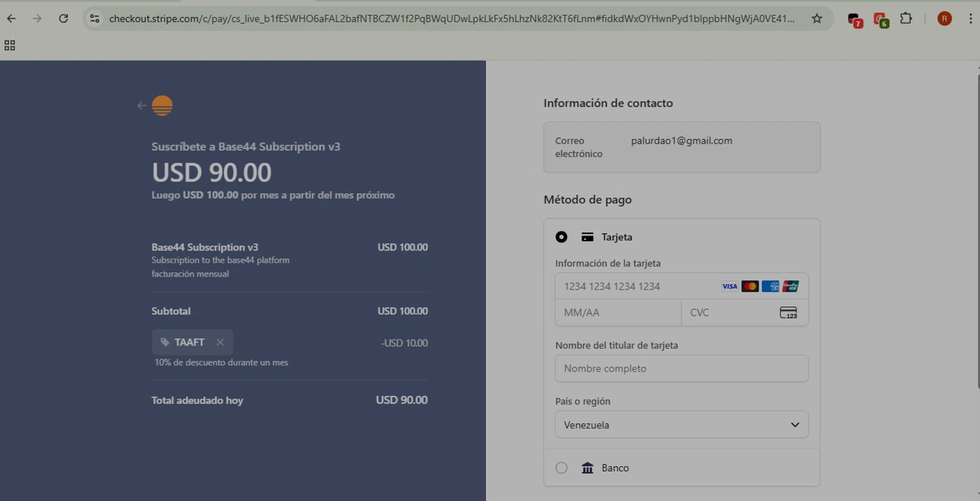Click Base44 Subscription v3 line item
Screen dimensions: 980x501
click(x=204, y=247)
